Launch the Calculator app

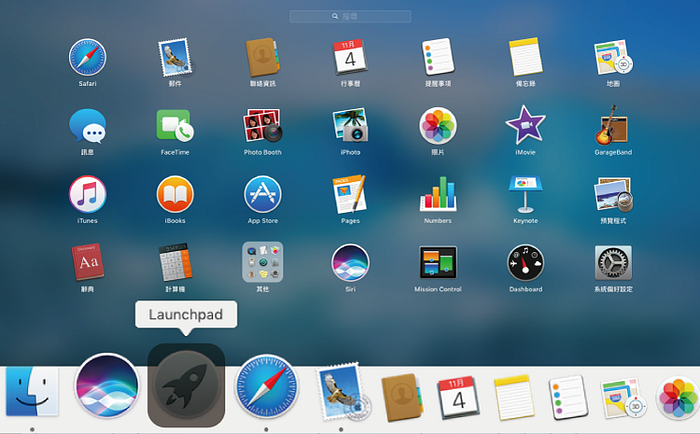[x=175, y=263]
